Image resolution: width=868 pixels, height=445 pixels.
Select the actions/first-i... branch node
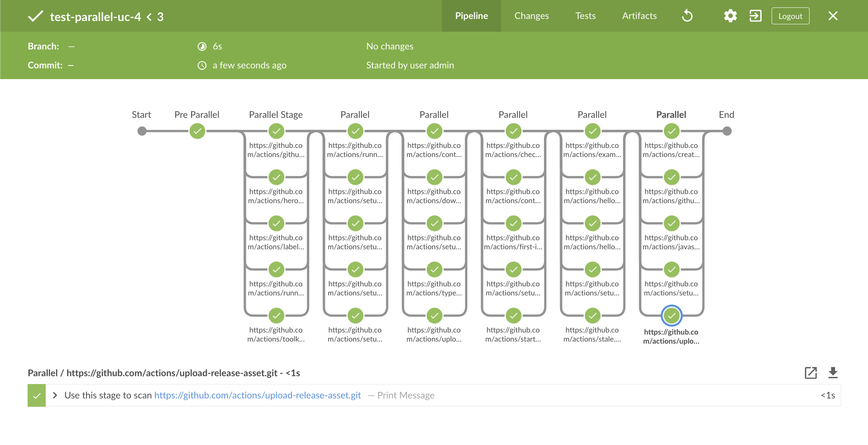click(513, 224)
